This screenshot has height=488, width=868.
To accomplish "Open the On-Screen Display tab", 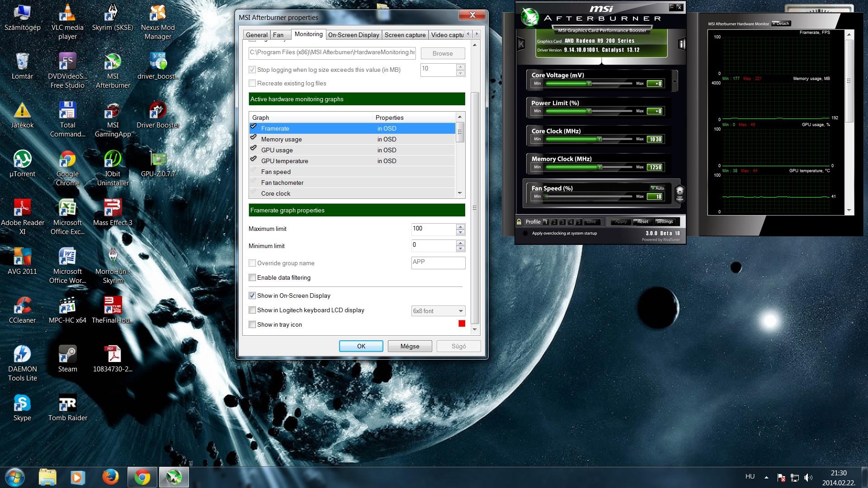I will [x=354, y=35].
